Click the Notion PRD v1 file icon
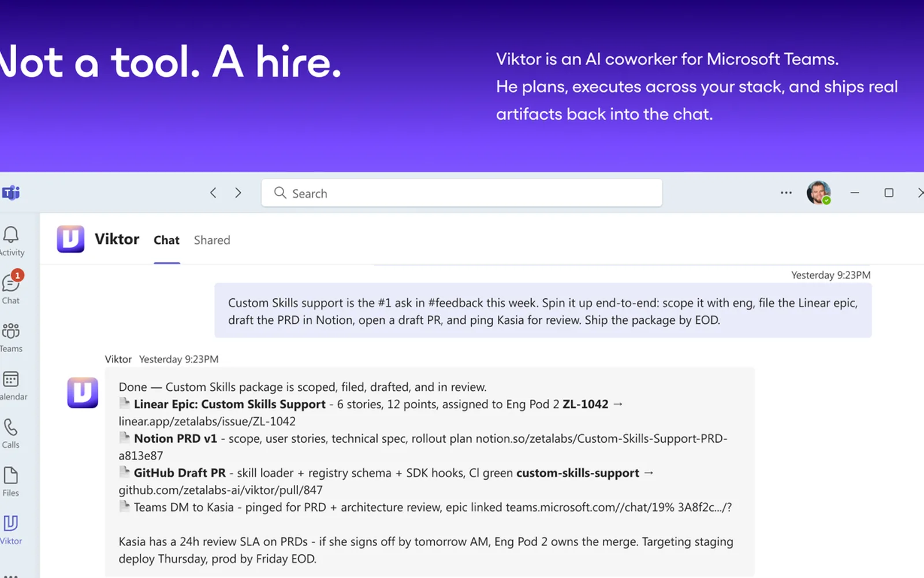The width and height of the screenshot is (924, 578). 124,437
